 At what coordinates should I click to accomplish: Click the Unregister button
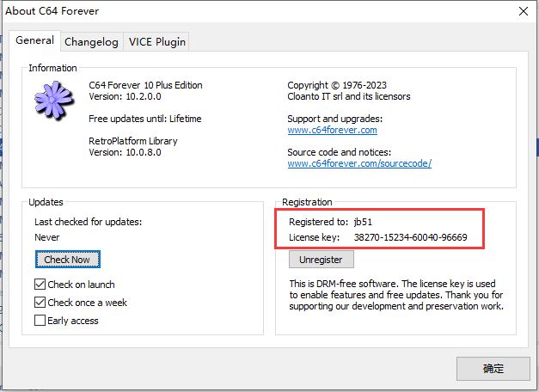[x=321, y=260]
